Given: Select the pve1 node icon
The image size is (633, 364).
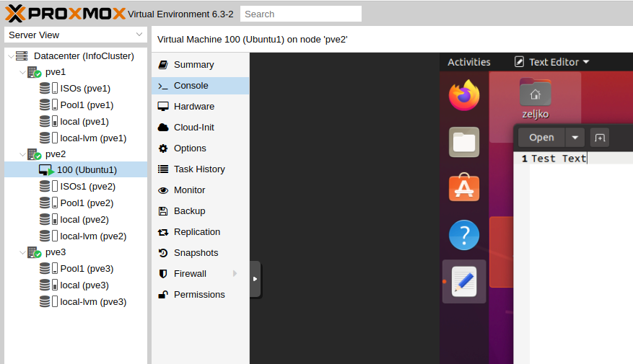Looking at the screenshot, I should coord(35,73).
